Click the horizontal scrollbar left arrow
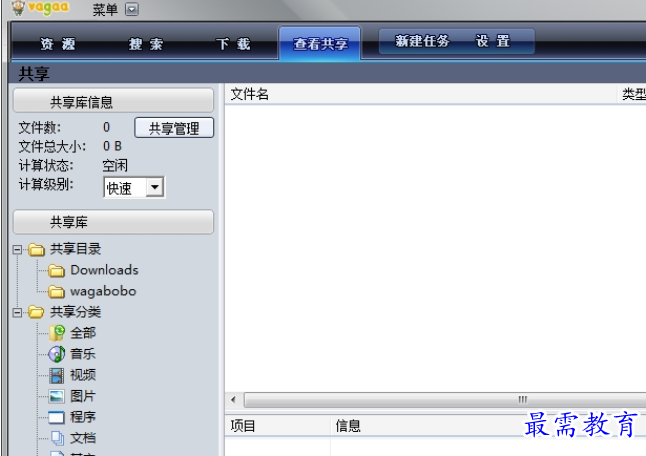646x456 pixels. point(234,400)
